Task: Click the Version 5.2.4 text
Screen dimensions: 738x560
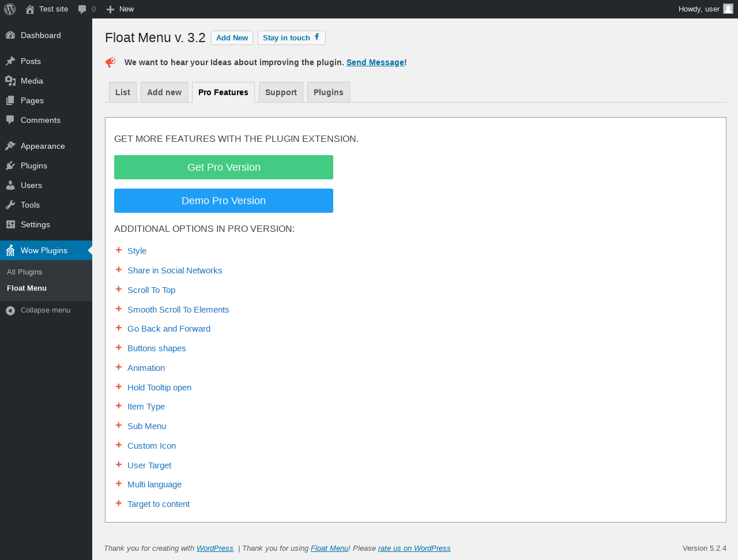Action: (x=705, y=548)
